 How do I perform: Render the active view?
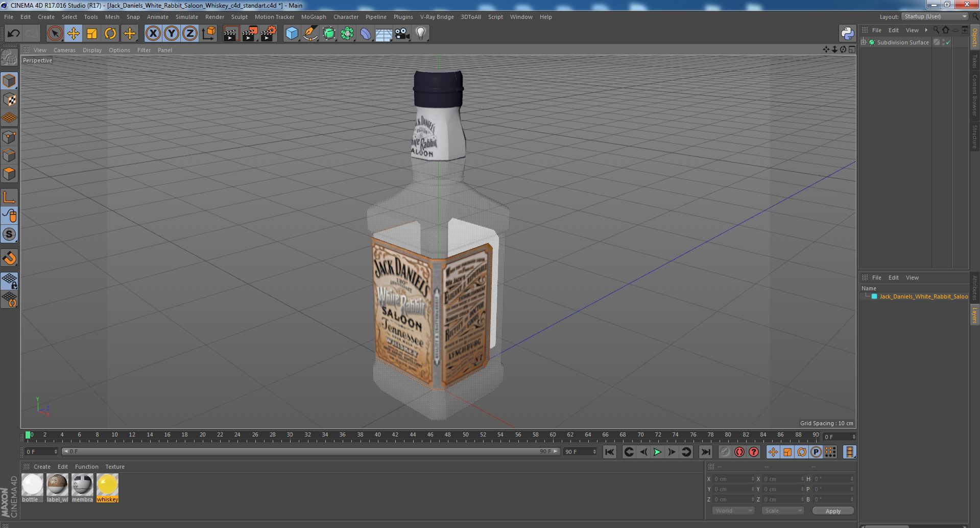point(231,34)
